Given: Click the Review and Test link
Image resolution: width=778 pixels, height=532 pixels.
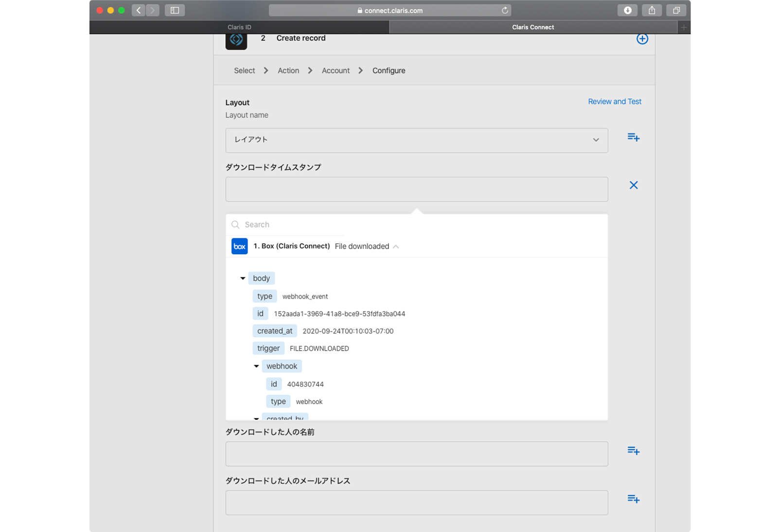Looking at the screenshot, I should coord(614,102).
